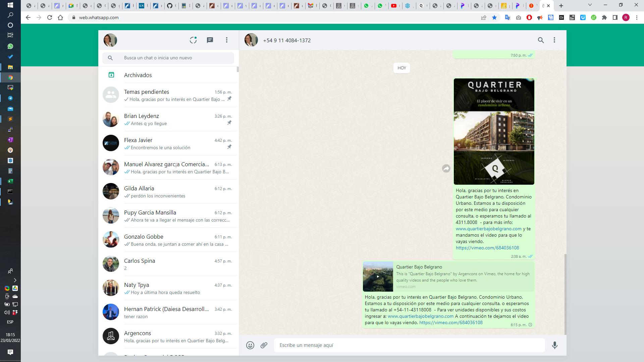644x362 pixels.
Task: Open the sidebar three-dot menu
Action: (x=227, y=40)
